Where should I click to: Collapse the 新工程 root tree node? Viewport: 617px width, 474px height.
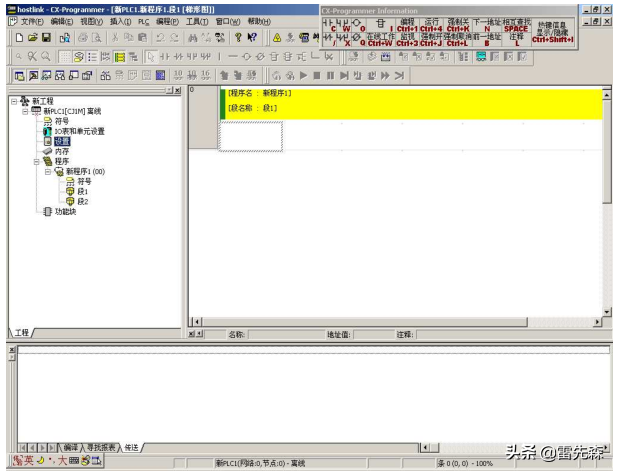[13, 101]
